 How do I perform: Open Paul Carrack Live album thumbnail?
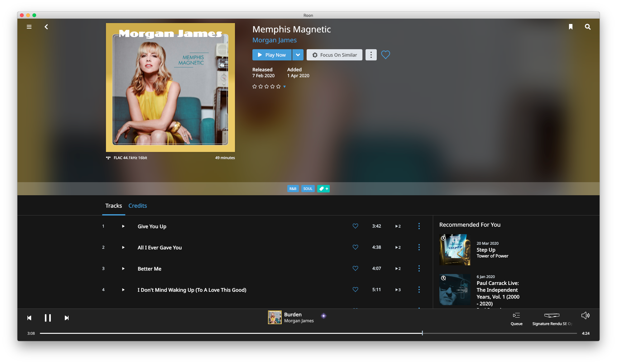(455, 290)
